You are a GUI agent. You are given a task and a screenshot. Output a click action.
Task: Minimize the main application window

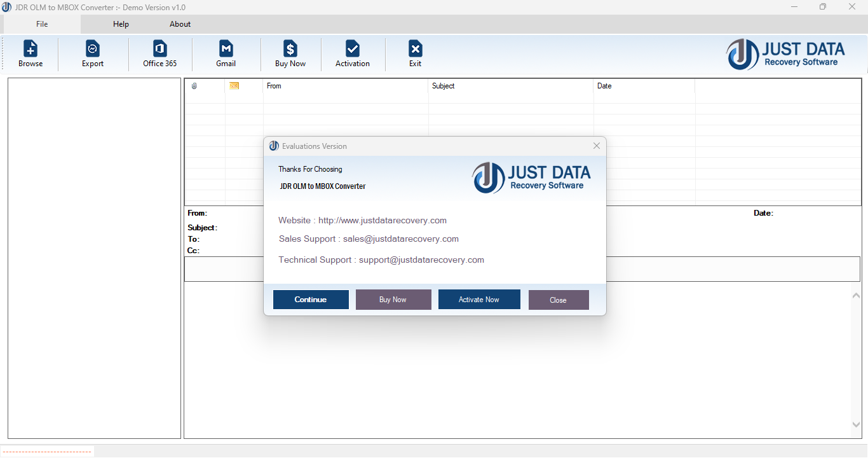point(794,7)
